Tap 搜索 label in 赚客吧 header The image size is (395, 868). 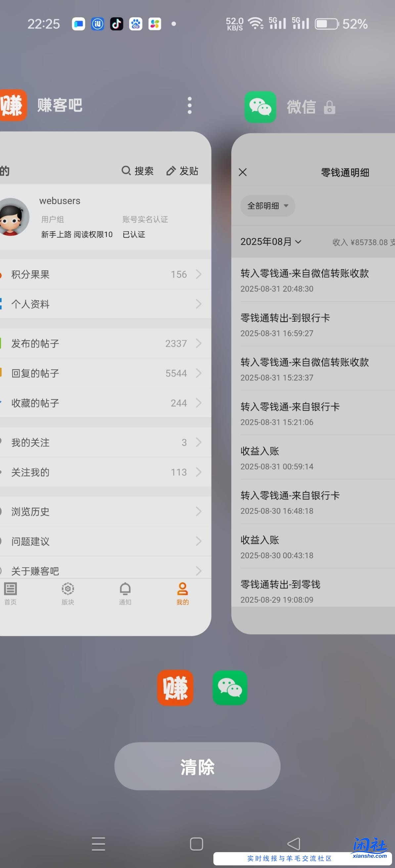[x=144, y=171]
